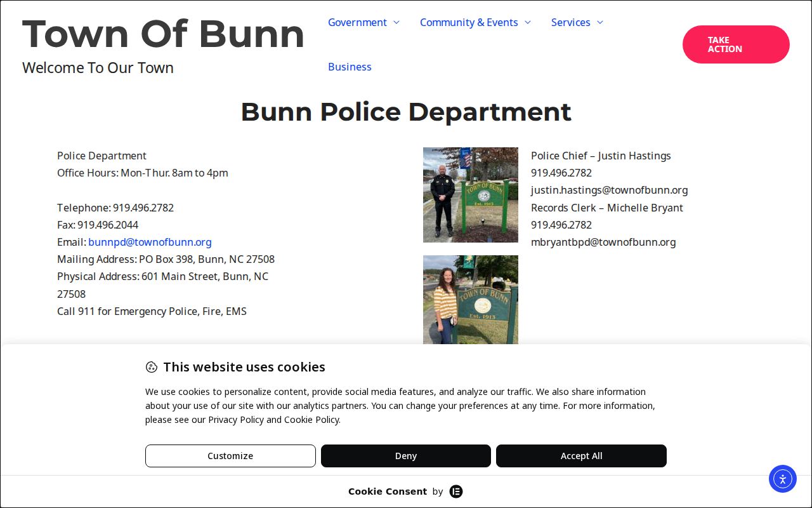Image resolution: width=812 pixels, height=508 pixels.
Task: Click the Elementor logo in Cookie Consent footer
Action: point(456,491)
